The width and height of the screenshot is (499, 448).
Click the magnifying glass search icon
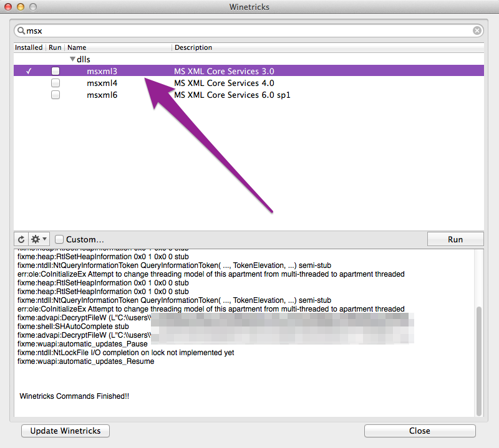pos(21,31)
